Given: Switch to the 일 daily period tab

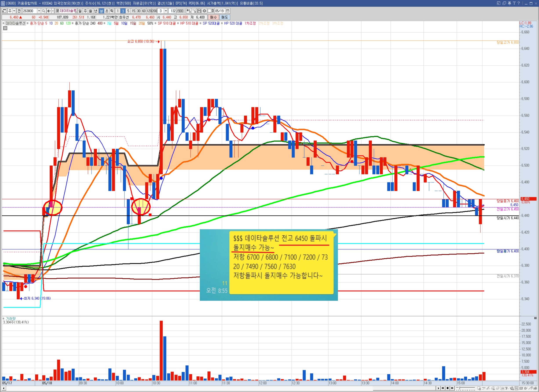Looking at the screenshot, I should 80,11.
